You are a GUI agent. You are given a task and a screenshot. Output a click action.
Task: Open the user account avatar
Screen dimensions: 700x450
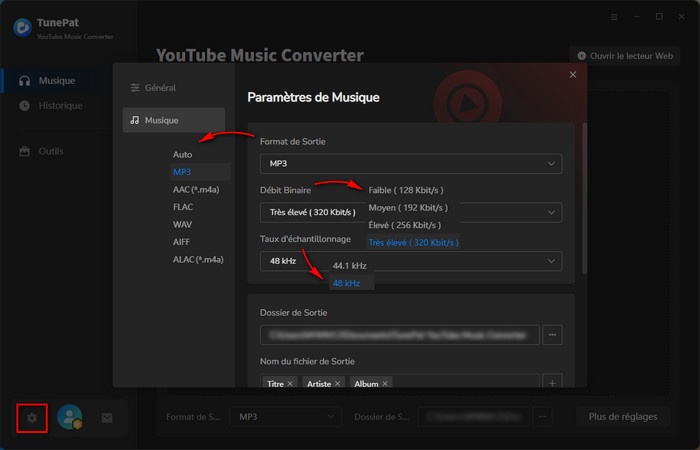pyautogui.click(x=70, y=417)
